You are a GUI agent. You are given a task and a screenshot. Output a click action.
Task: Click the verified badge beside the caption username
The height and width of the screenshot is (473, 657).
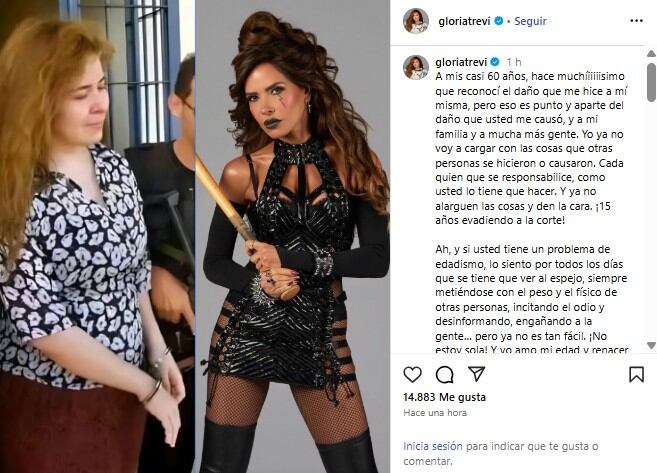pyautogui.click(x=495, y=62)
